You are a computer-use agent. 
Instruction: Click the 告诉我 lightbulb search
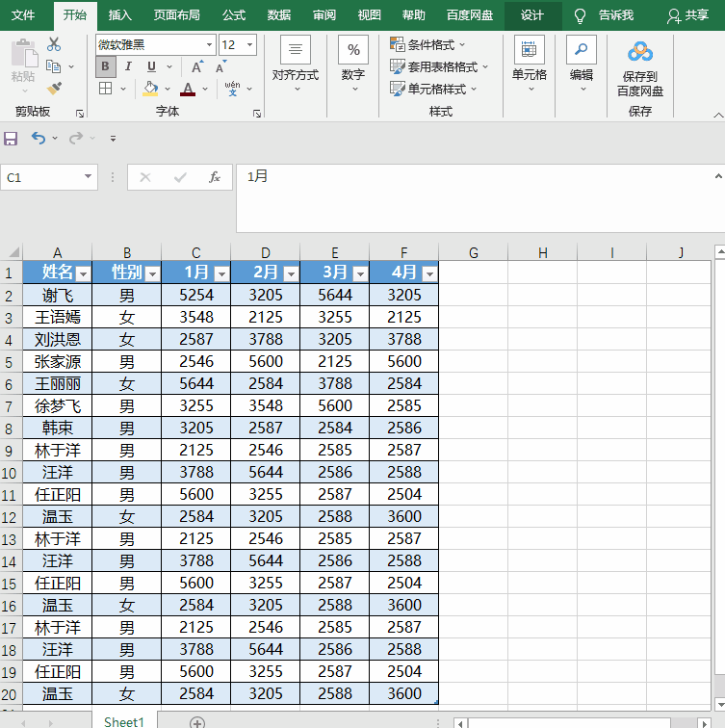click(604, 15)
